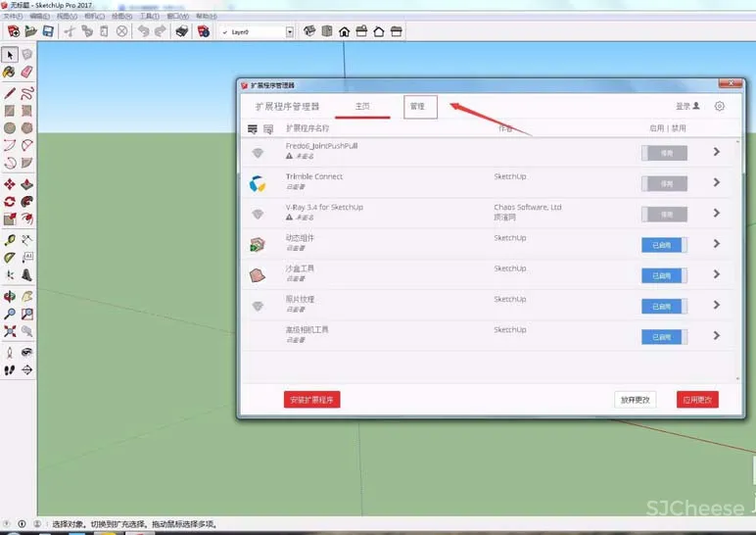Image resolution: width=756 pixels, height=535 pixels.
Task: Choose the Rotate tool
Action: tap(10, 202)
